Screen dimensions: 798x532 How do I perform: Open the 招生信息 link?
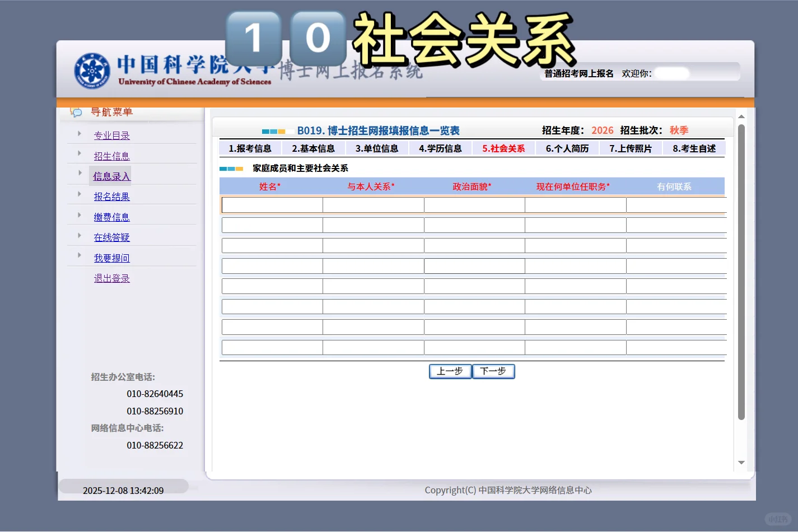[112, 156]
